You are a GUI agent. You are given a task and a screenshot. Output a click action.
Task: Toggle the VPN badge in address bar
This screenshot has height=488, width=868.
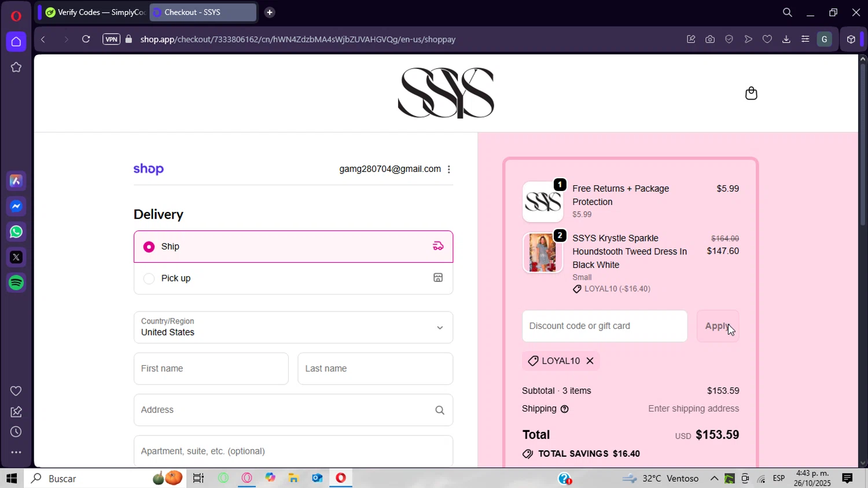pyautogui.click(x=111, y=39)
